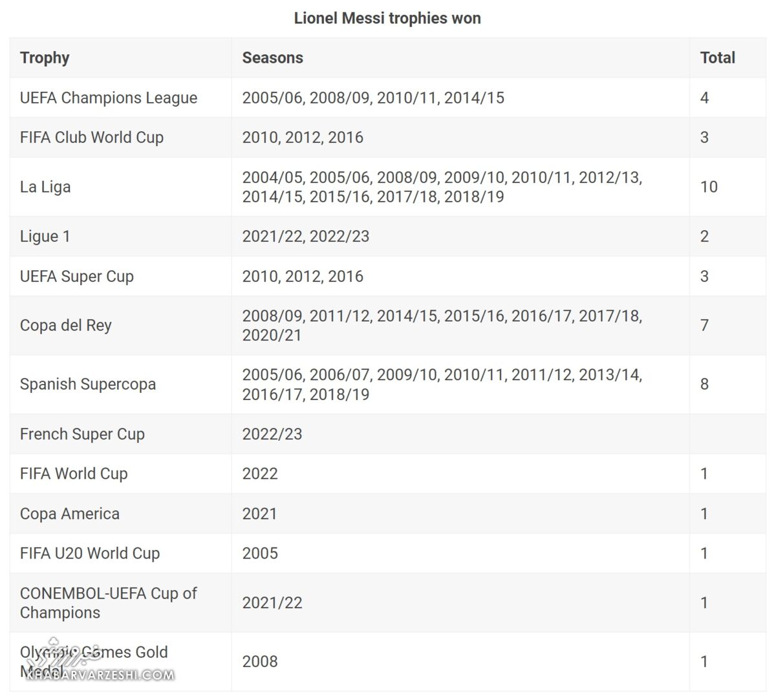Click the Total column header
This screenshot has height=700, width=776.
(x=717, y=58)
